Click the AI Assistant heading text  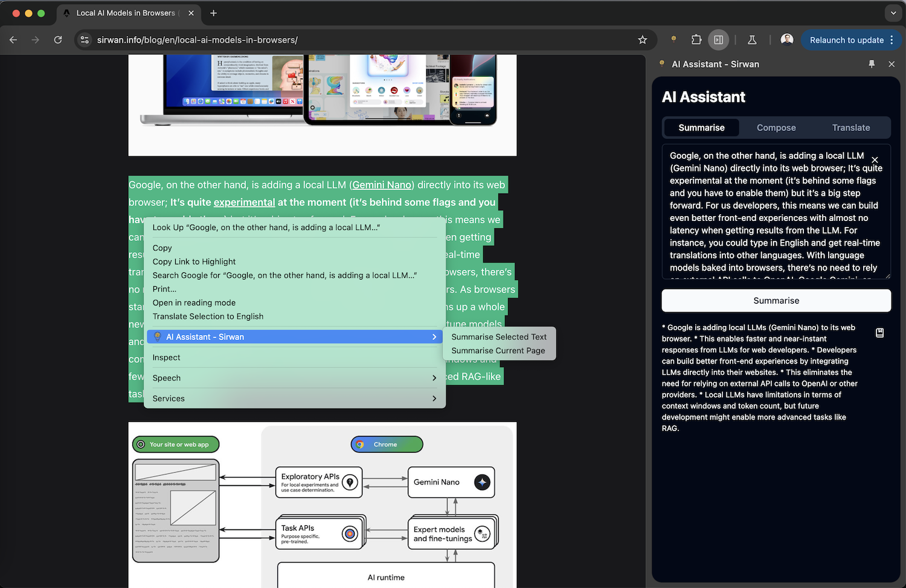tap(704, 97)
